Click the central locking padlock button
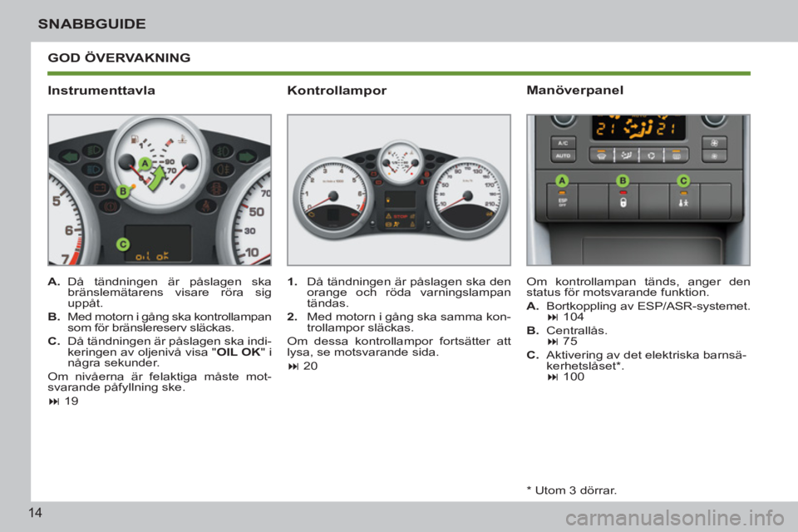Viewport: 798px width, 532px height. coord(623,202)
